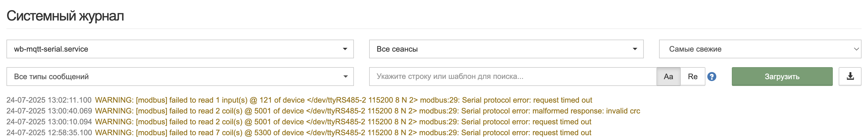This screenshot has width=868, height=139.
Task: Click the malformed response invalid crc message
Action: 586,111
